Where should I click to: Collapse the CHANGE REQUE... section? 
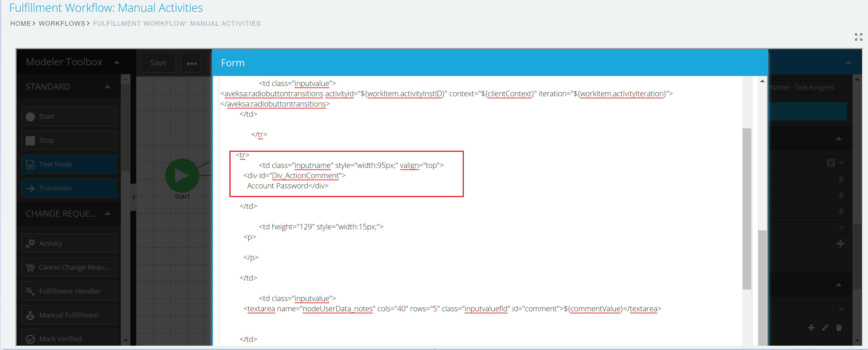[107, 213]
